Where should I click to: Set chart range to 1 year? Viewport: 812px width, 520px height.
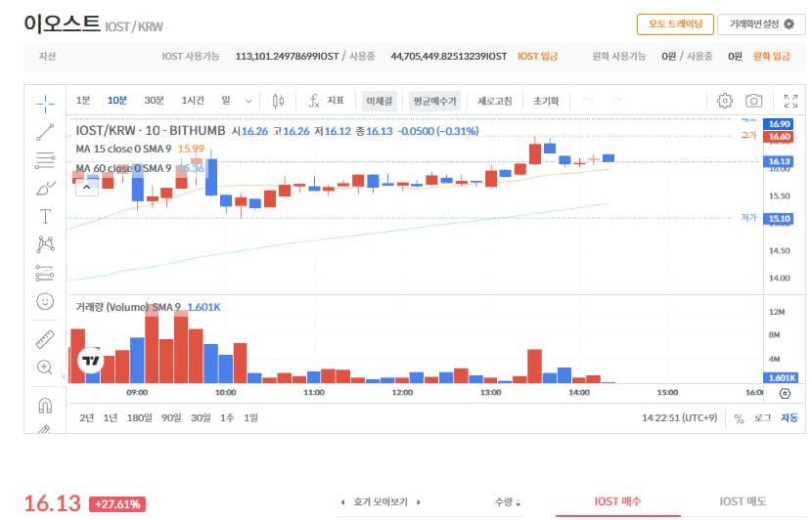coord(111,418)
